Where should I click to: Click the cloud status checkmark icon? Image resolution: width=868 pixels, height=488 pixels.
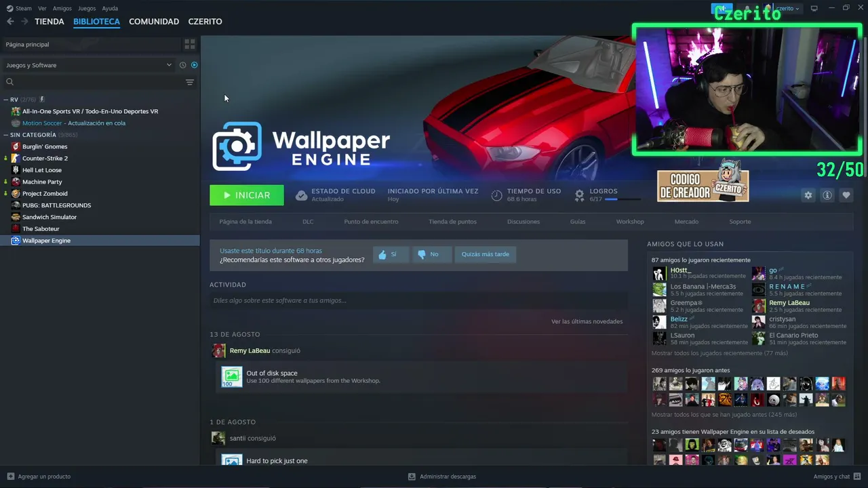302,195
